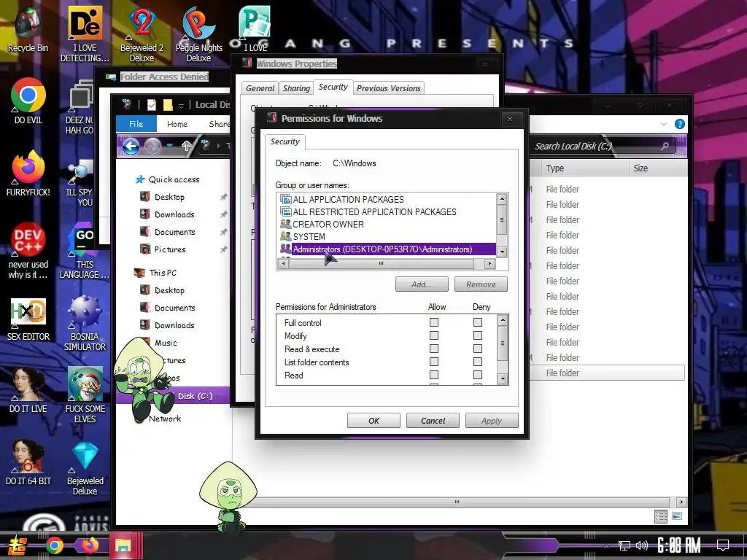Screen dimensions: 747x560
Task: Click File Explorer taskbar button
Action: click(x=125, y=545)
